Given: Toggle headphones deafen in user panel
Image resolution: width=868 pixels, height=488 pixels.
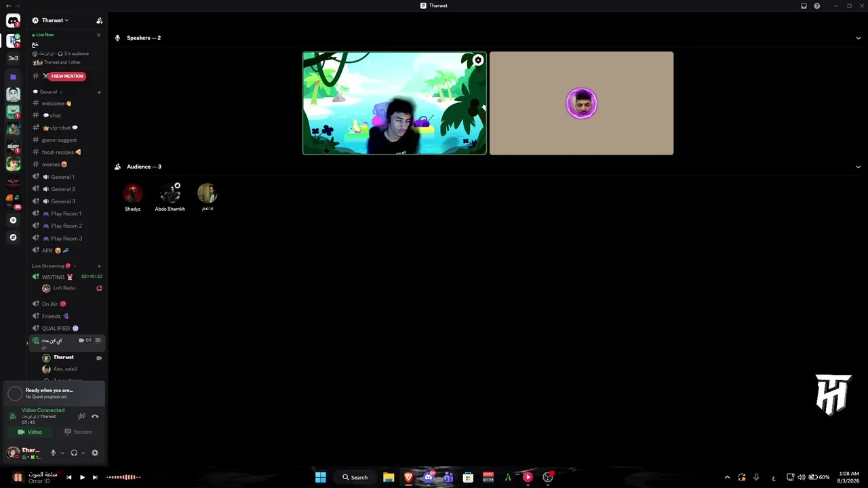Looking at the screenshot, I should (74, 453).
